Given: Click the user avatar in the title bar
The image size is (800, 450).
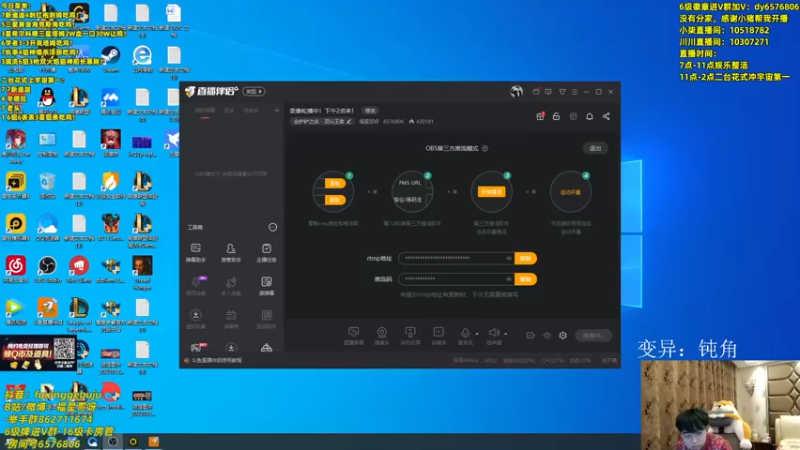Looking at the screenshot, I should tap(516, 91).
